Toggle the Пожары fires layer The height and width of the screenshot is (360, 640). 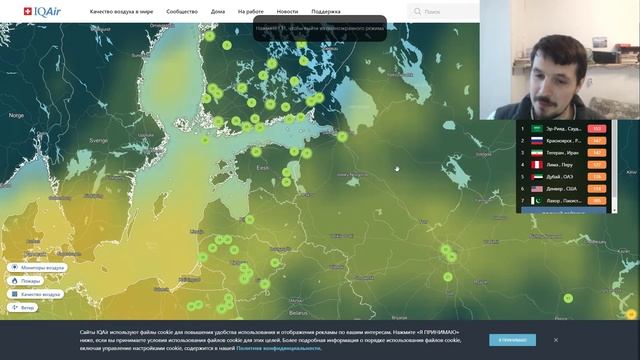coord(25,281)
